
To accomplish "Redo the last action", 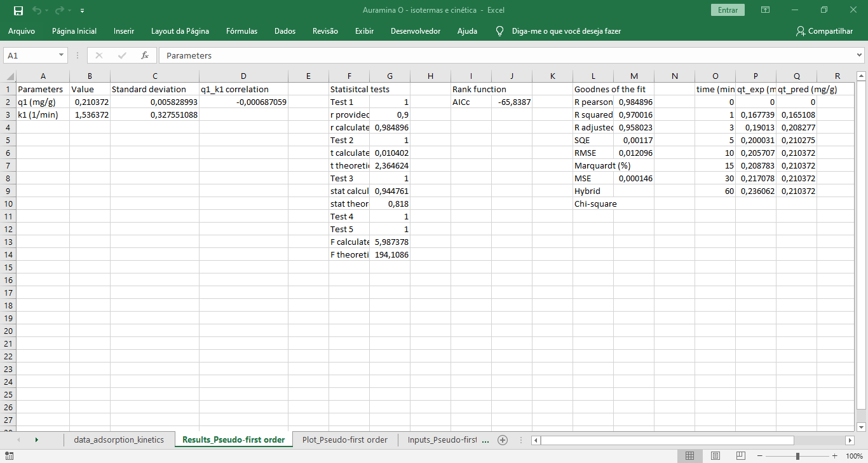I will (60, 10).
